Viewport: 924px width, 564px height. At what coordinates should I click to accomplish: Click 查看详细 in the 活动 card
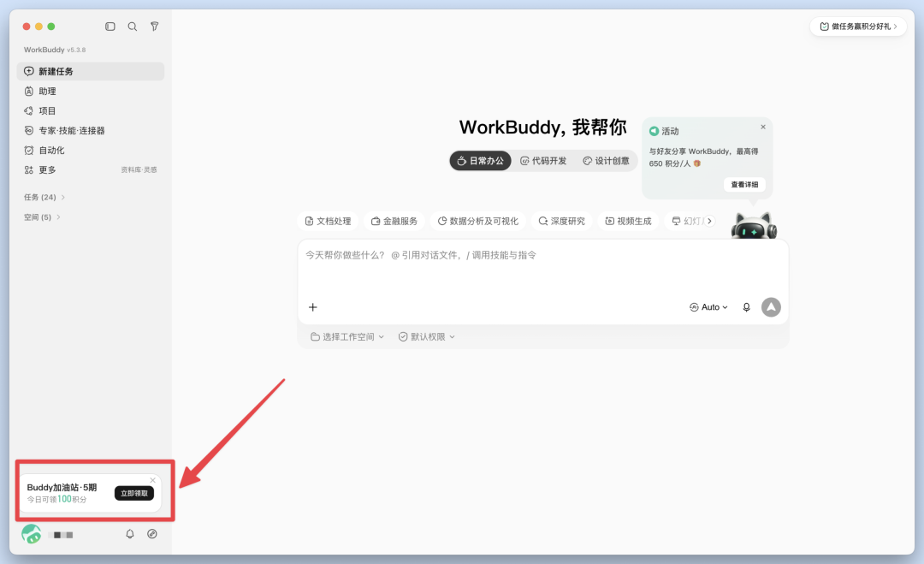point(745,185)
